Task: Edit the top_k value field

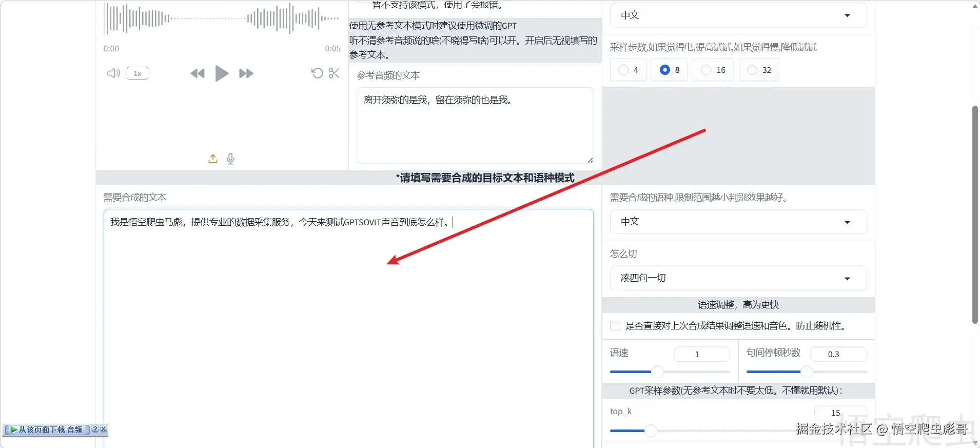Action: (x=840, y=413)
